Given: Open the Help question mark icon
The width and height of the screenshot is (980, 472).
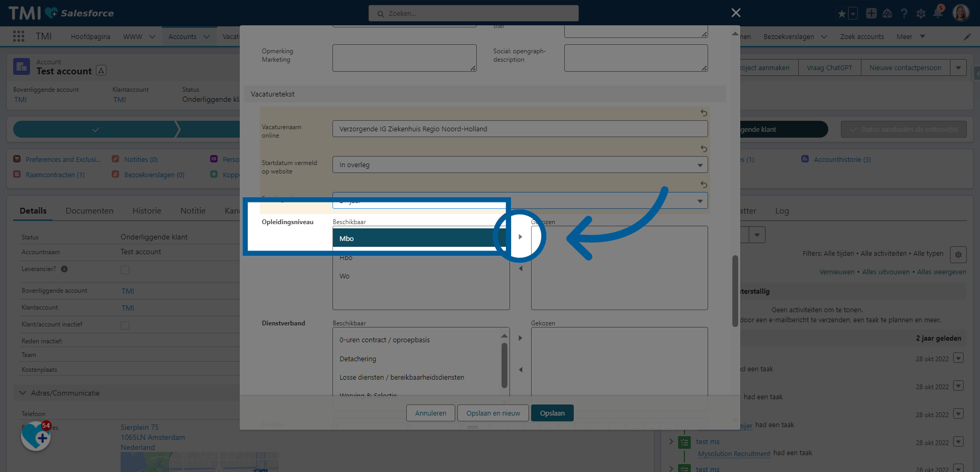Looking at the screenshot, I should click(x=904, y=14).
